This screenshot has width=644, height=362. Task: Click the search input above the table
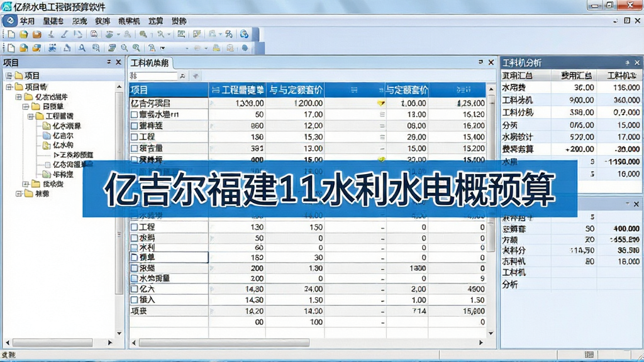[x=153, y=76]
